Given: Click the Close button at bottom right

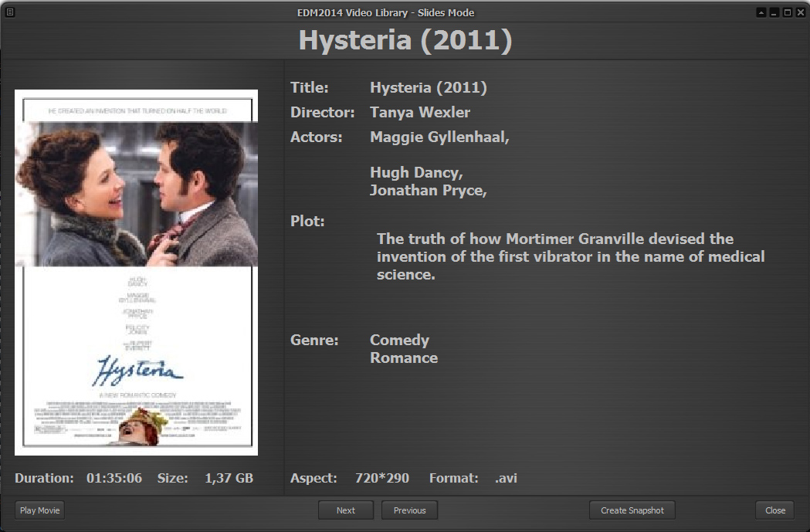Looking at the screenshot, I should pos(775,510).
